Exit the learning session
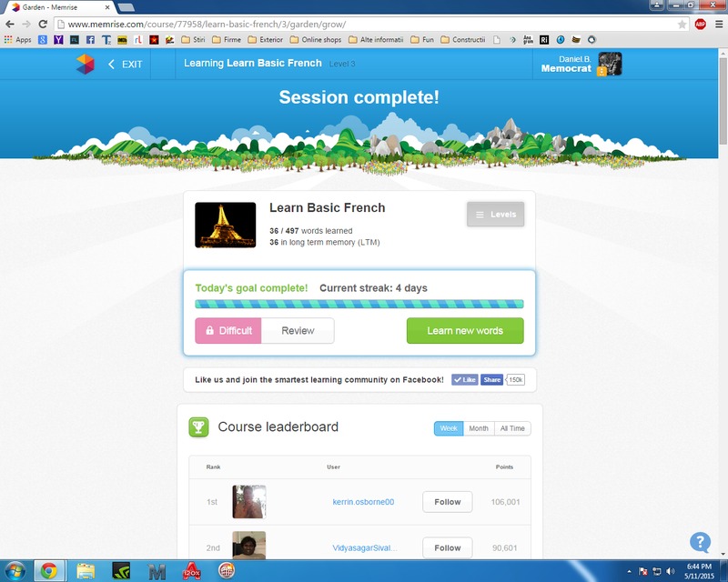The height and width of the screenshot is (582, 728). (x=125, y=65)
